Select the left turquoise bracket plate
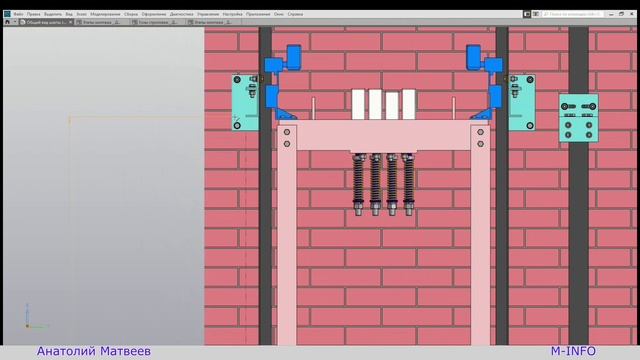Screen dimensions: 640x360 tap(245, 102)
